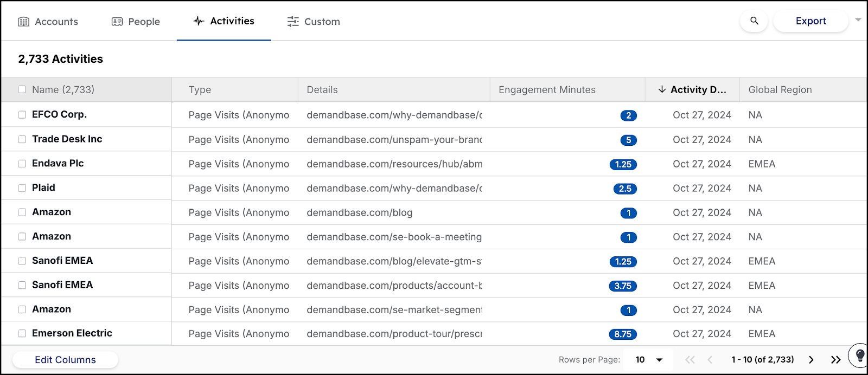Click the Activities pulse icon

[x=199, y=21]
